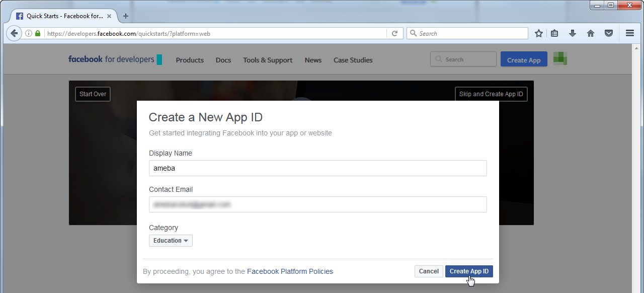Open the Docs menu
Screen dimensions: 644x293
(x=223, y=60)
